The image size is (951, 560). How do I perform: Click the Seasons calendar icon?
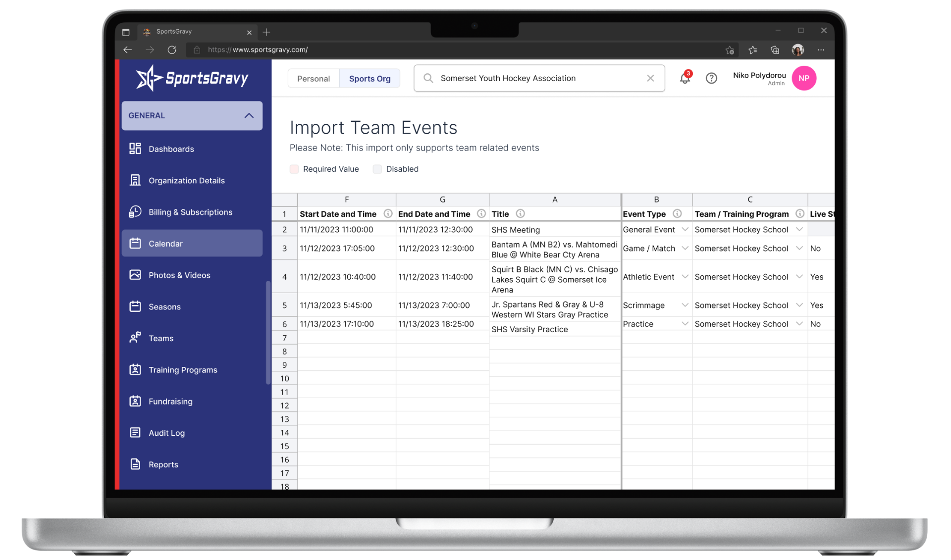coord(135,306)
